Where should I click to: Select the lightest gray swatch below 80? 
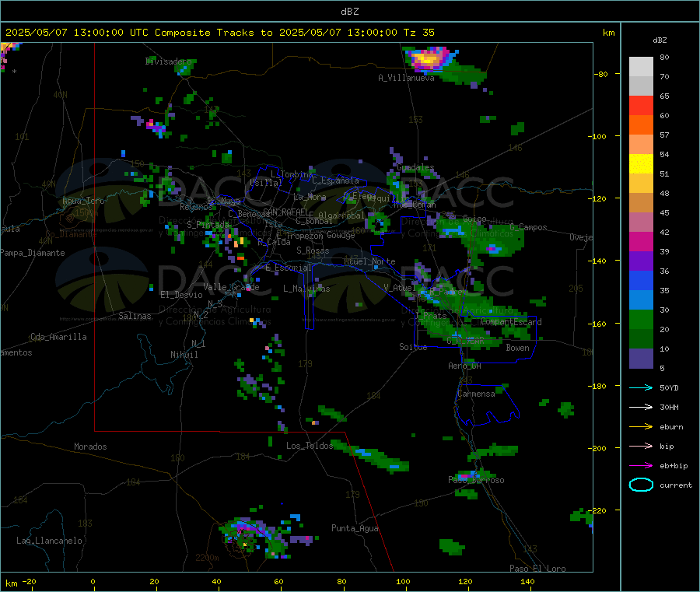point(641,67)
